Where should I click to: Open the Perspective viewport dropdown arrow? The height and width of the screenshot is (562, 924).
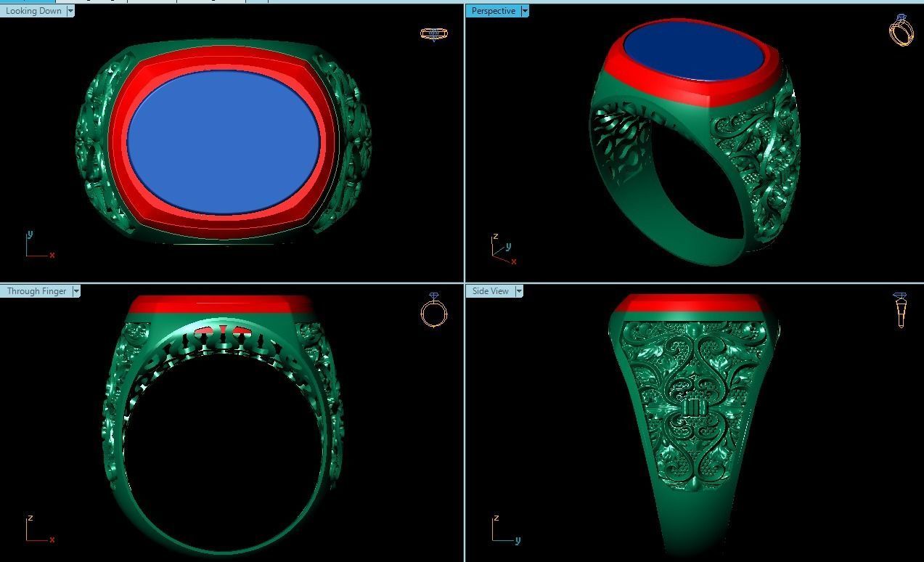click(525, 11)
